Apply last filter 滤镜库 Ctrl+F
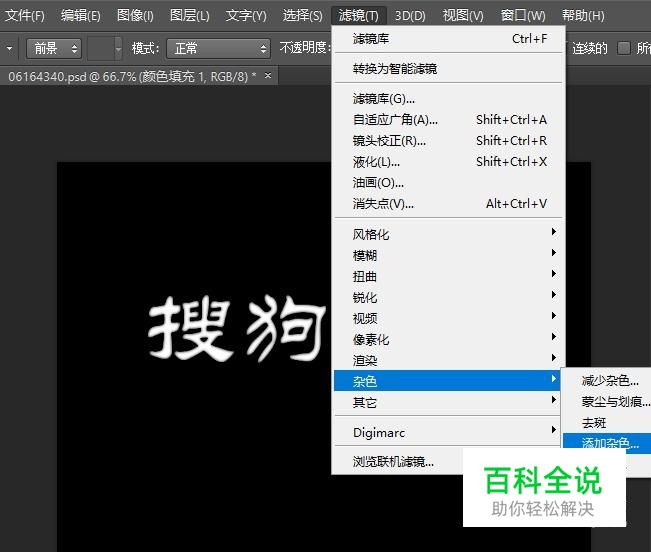This screenshot has height=552, width=651. tap(450, 39)
